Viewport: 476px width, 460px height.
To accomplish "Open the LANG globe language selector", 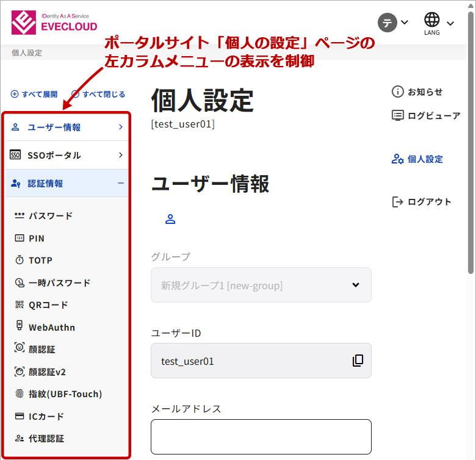I will coord(439,23).
